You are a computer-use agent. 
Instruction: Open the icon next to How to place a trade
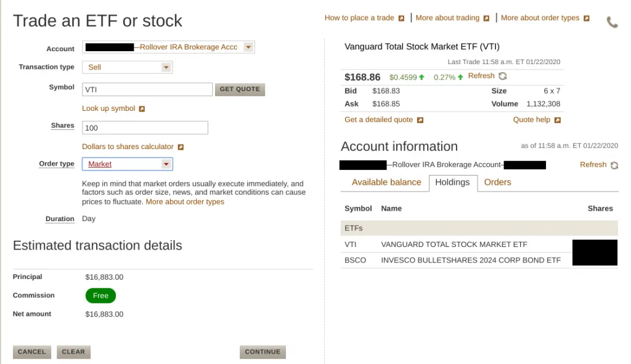402,18
